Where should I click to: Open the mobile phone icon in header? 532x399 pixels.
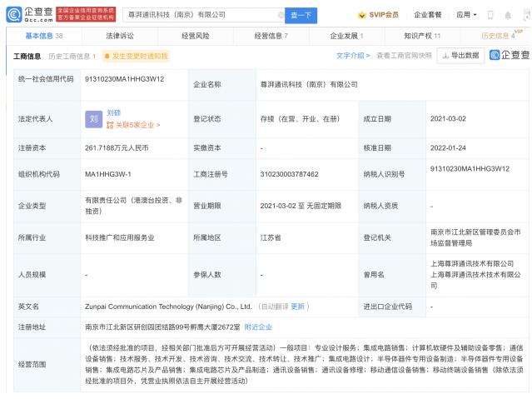490,15
